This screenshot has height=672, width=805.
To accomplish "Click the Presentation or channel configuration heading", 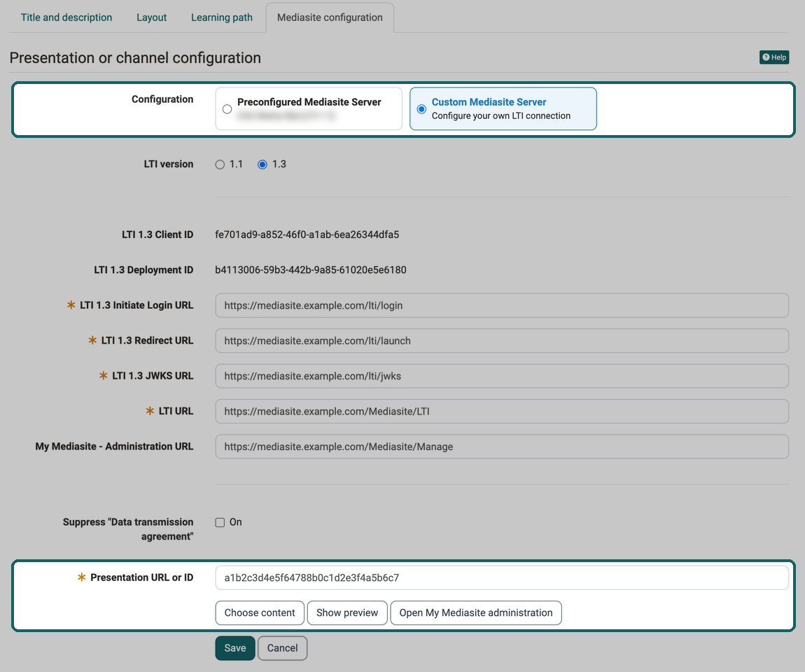I will click(x=135, y=57).
